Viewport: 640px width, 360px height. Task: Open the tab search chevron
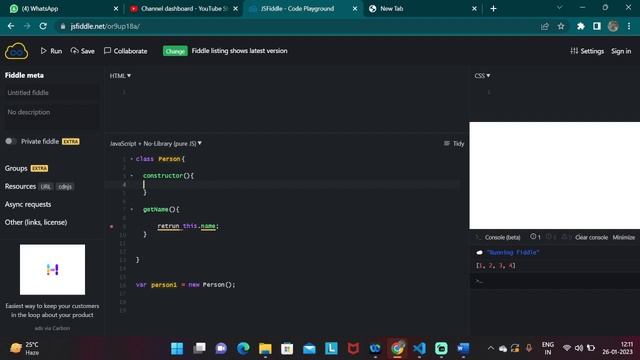(x=560, y=8)
